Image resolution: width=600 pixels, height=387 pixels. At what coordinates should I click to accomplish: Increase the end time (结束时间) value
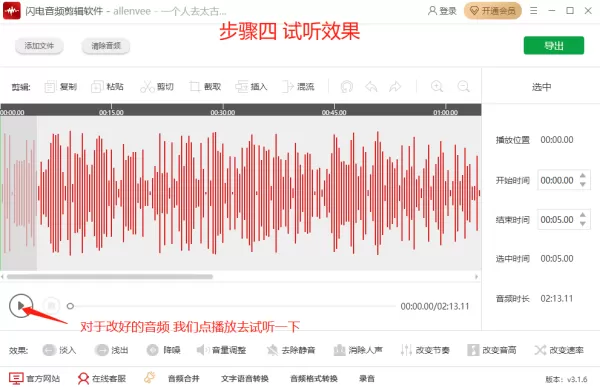582,215
